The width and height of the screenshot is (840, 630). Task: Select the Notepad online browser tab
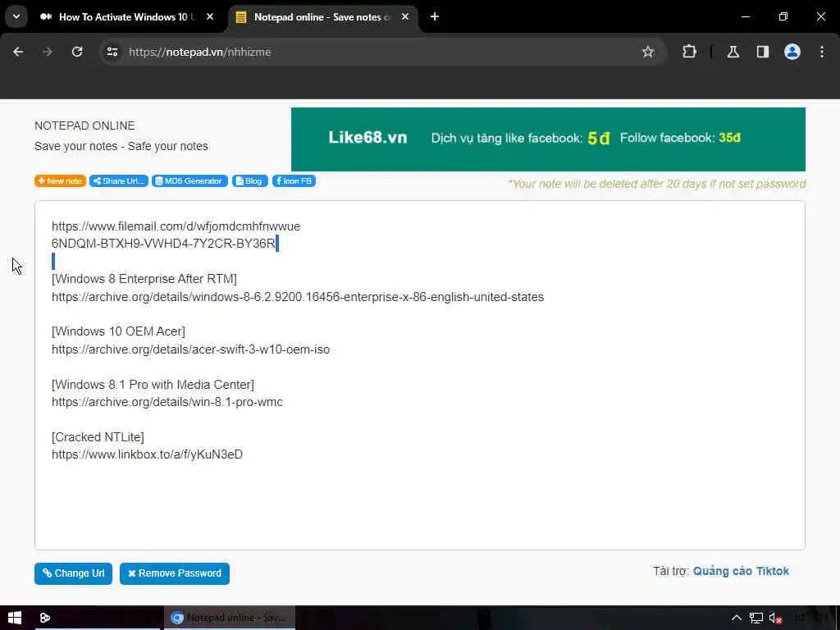click(323, 17)
